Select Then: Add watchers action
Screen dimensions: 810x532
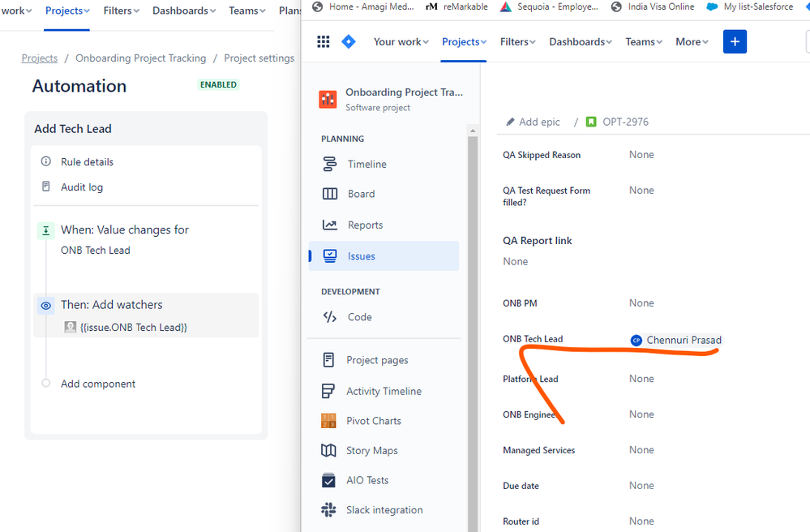[x=112, y=305]
